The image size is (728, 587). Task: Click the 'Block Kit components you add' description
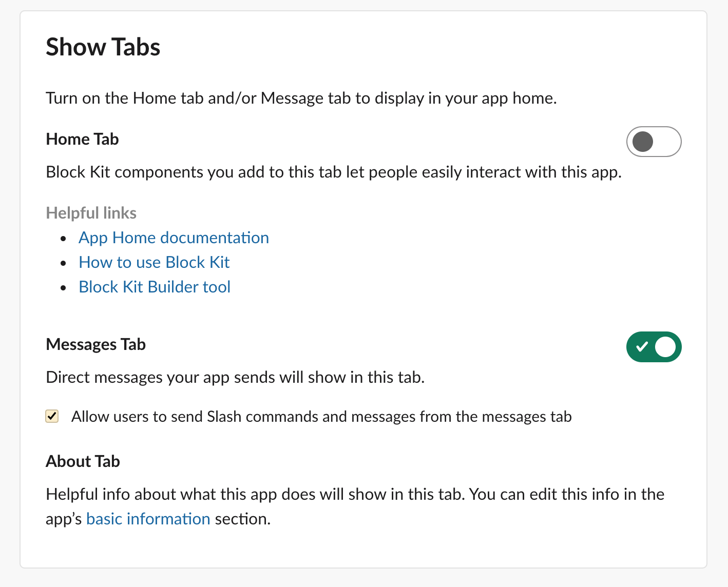(x=334, y=172)
